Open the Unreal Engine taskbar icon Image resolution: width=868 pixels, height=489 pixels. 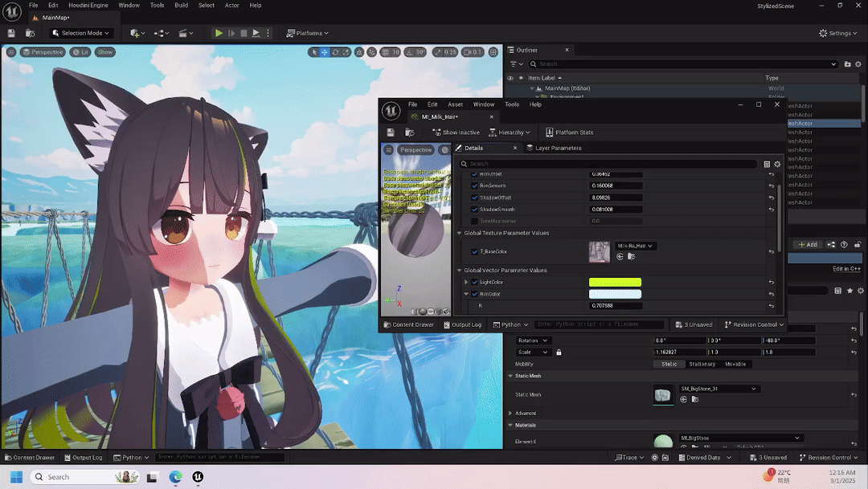198,477
